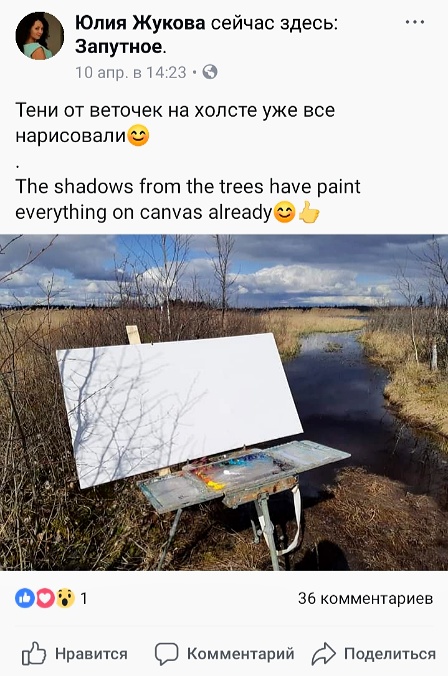Click the globe public privacy icon
Image resolution: width=448 pixels, height=676 pixels.
pyautogui.click(x=210, y=72)
